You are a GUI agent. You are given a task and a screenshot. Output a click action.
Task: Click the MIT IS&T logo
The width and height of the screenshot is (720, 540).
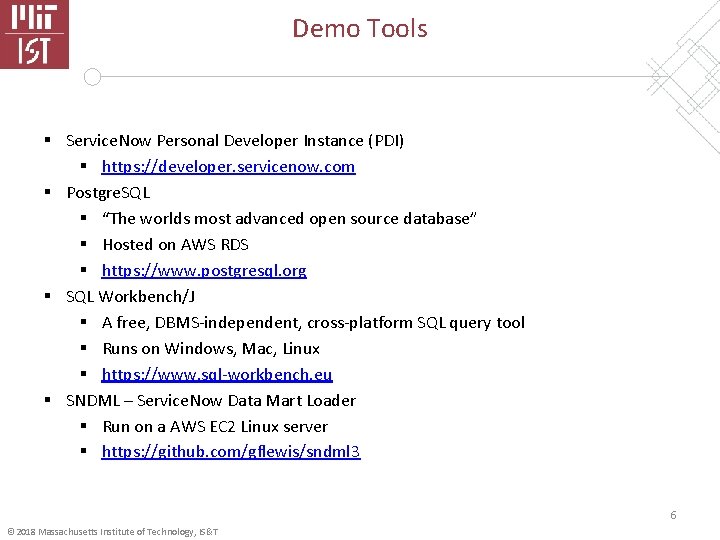click(34, 34)
